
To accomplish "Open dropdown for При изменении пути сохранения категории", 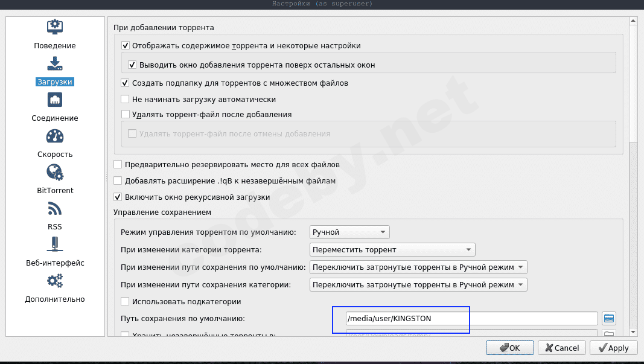I will point(418,284).
